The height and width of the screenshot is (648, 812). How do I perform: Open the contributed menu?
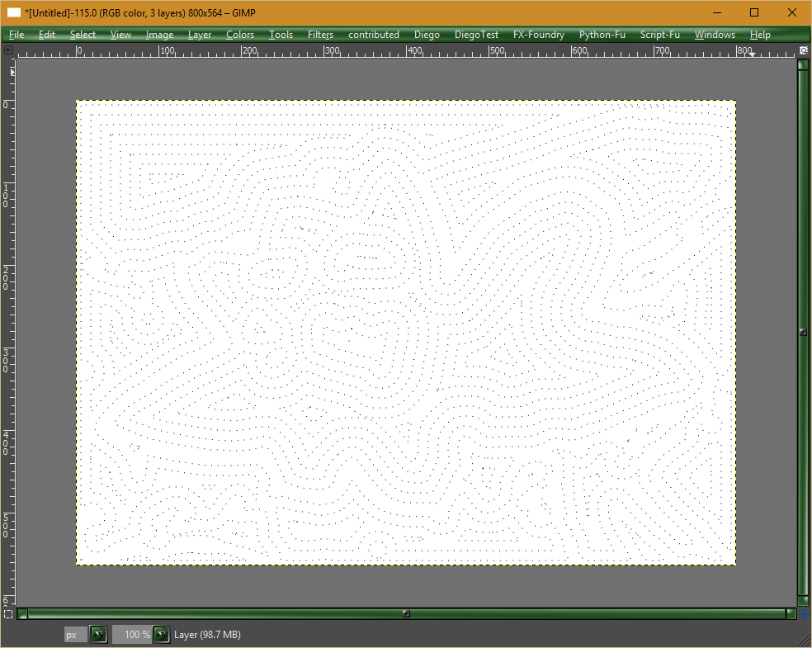pos(374,35)
